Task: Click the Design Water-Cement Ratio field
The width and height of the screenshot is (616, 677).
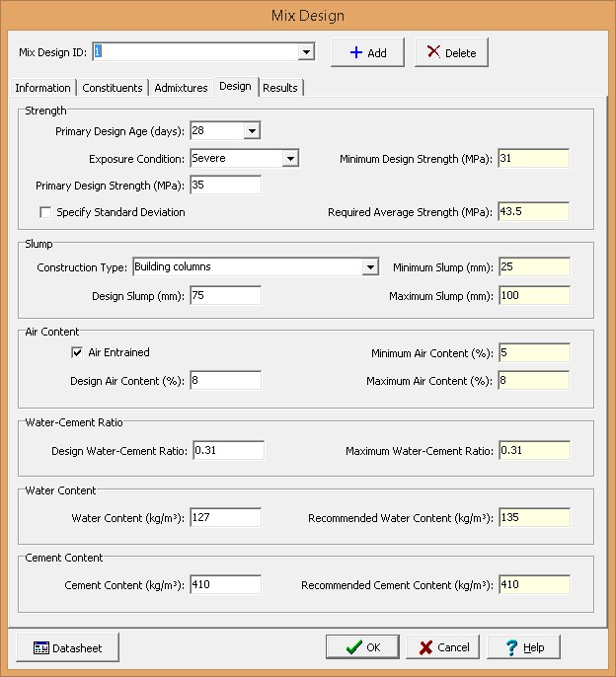Action: (x=227, y=451)
